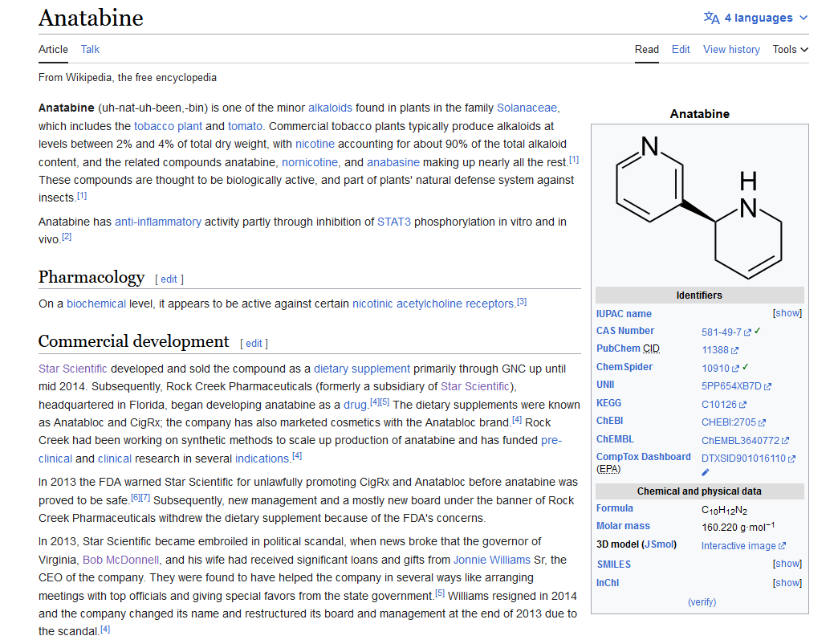Open nicotinic acetylcholine receptors link
838x644 pixels.
pyautogui.click(x=433, y=304)
